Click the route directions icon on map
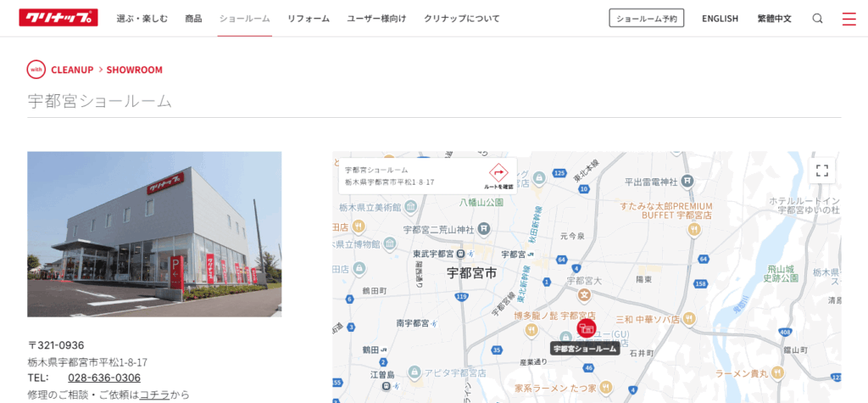 pyautogui.click(x=498, y=175)
